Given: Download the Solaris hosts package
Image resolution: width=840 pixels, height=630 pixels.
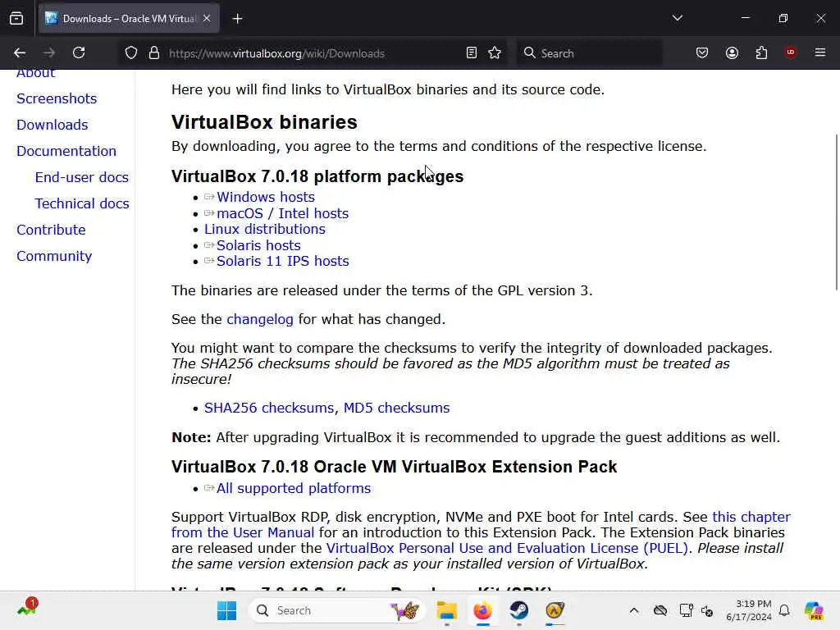Looking at the screenshot, I should [x=258, y=245].
